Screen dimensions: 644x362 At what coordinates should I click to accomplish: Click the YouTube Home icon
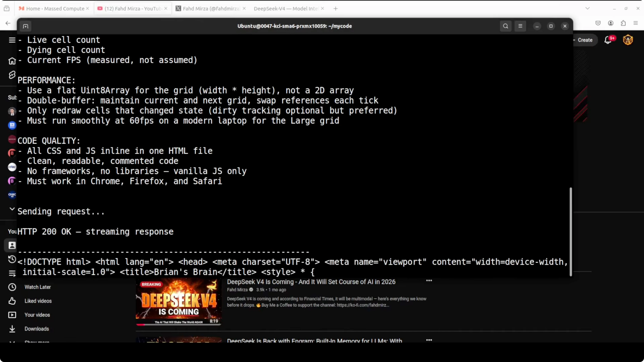pyautogui.click(x=12, y=61)
